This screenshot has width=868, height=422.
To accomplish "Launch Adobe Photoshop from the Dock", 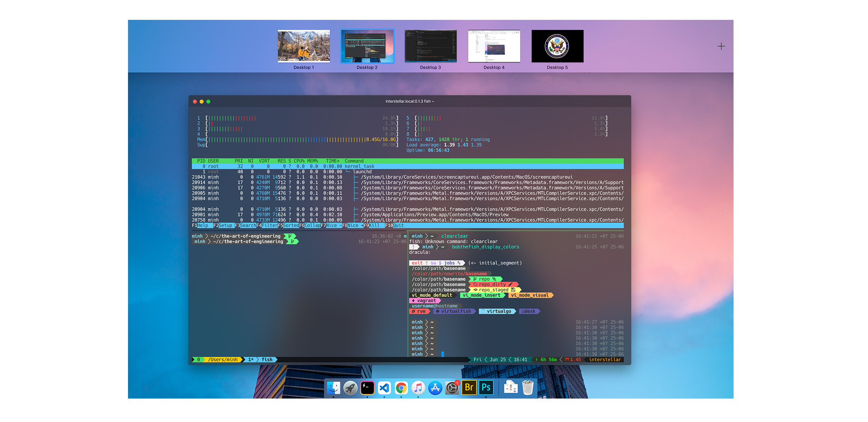I will click(x=486, y=387).
